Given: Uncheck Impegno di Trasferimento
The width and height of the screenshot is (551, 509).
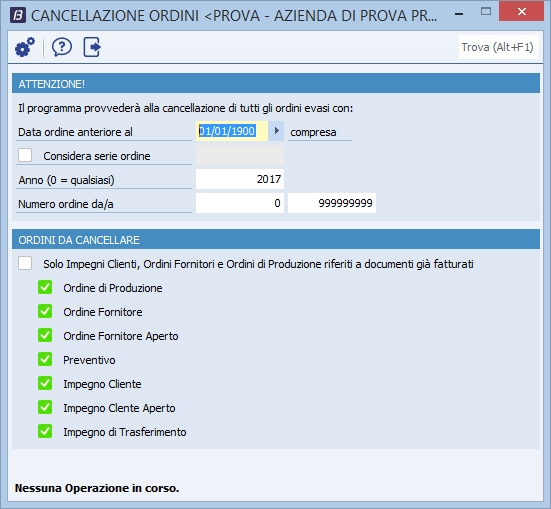Looking at the screenshot, I should click(x=45, y=431).
